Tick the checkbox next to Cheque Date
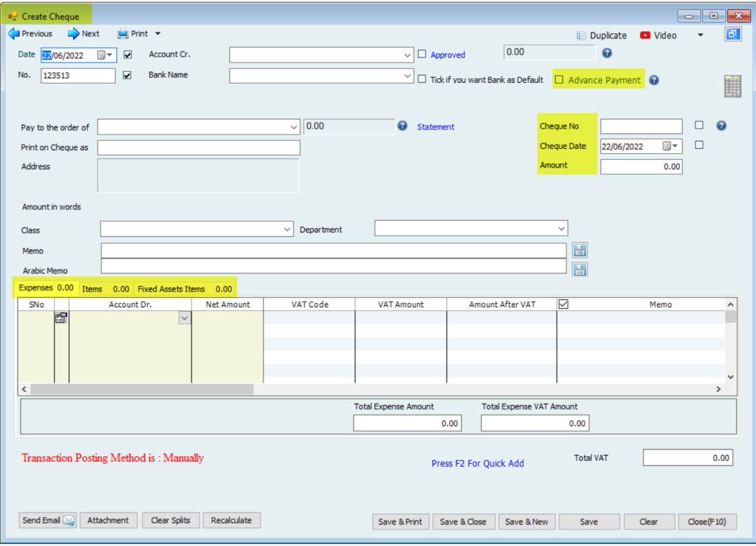 click(x=699, y=145)
